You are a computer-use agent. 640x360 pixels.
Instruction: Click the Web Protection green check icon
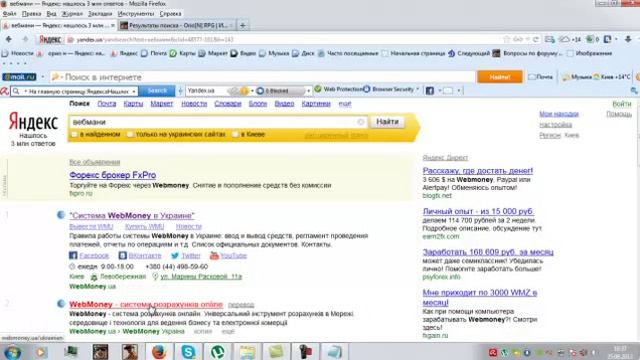(318, 89)
